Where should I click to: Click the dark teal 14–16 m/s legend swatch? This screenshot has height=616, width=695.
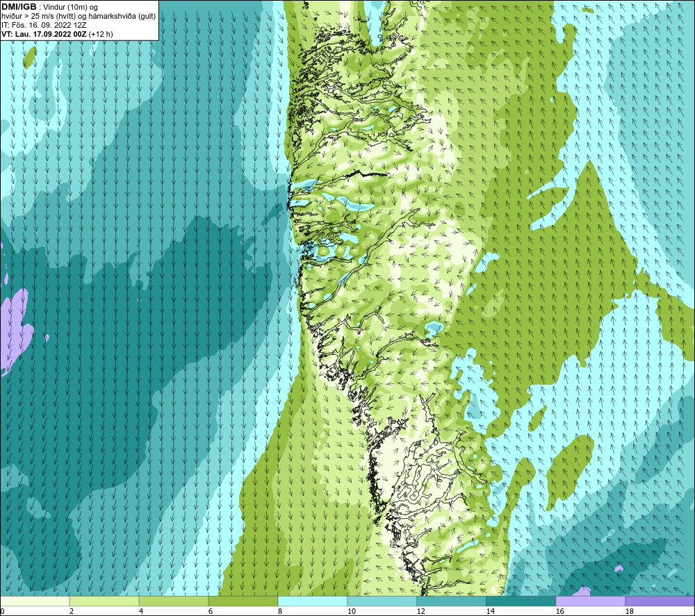(521, 601)
